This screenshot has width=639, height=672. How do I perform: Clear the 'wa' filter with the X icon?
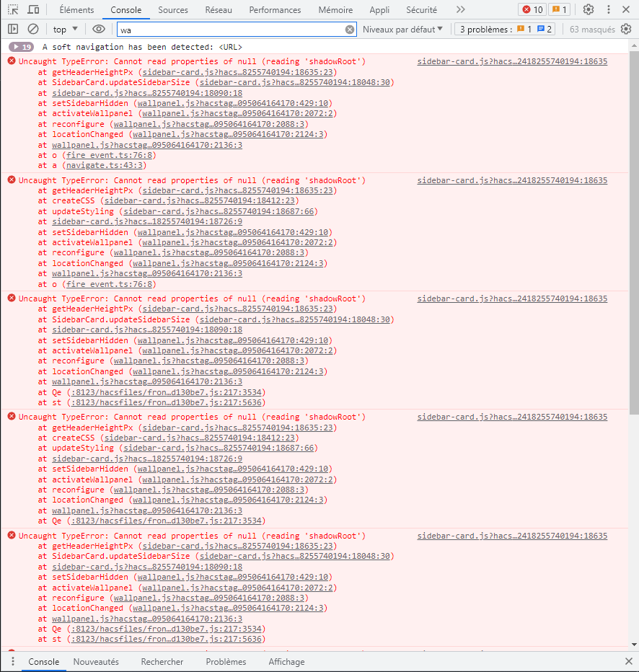pyautogui.click(x=349, y=29)
